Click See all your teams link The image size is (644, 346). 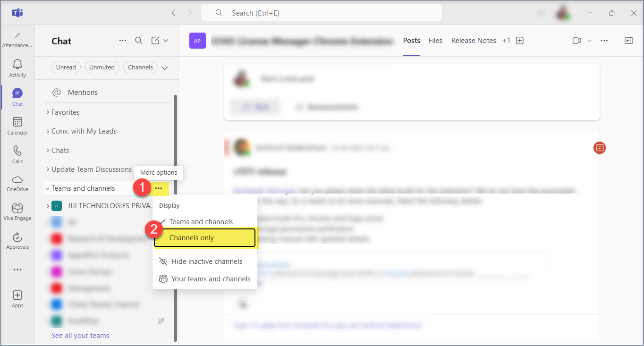(80, 336)
